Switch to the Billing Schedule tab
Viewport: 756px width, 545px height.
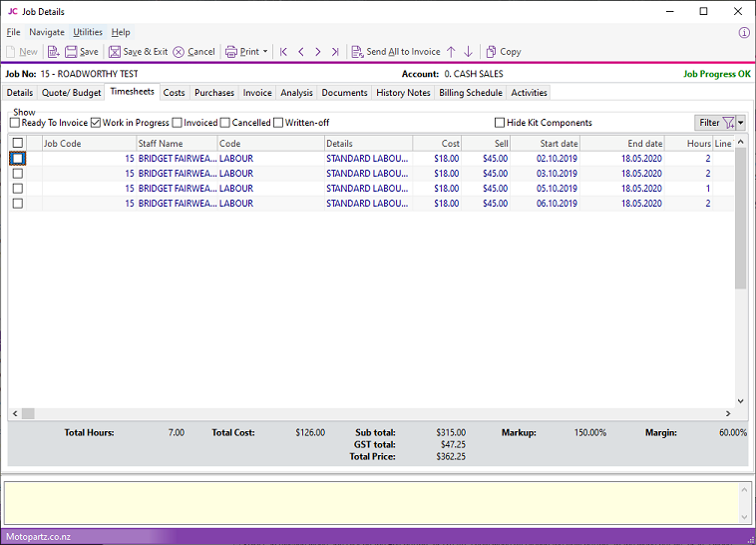click(472, 93)
